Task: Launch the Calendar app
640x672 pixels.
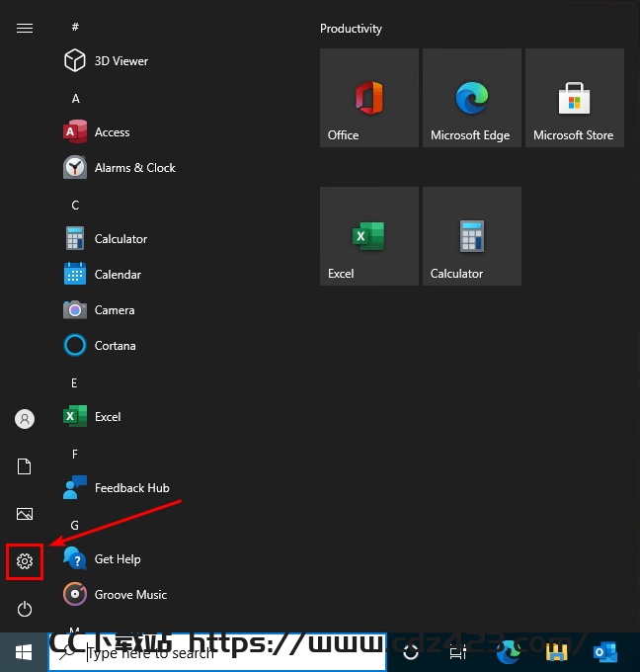Action: (x=102, y=275)
